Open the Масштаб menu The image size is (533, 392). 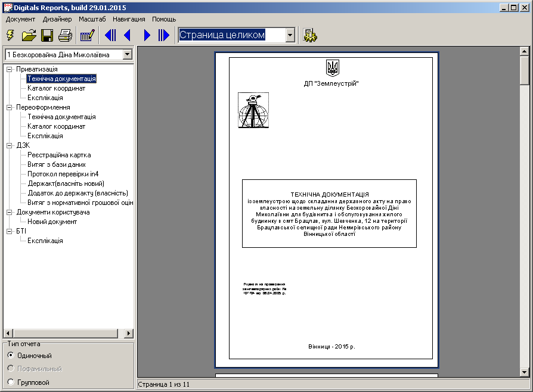tap(92, 20)
